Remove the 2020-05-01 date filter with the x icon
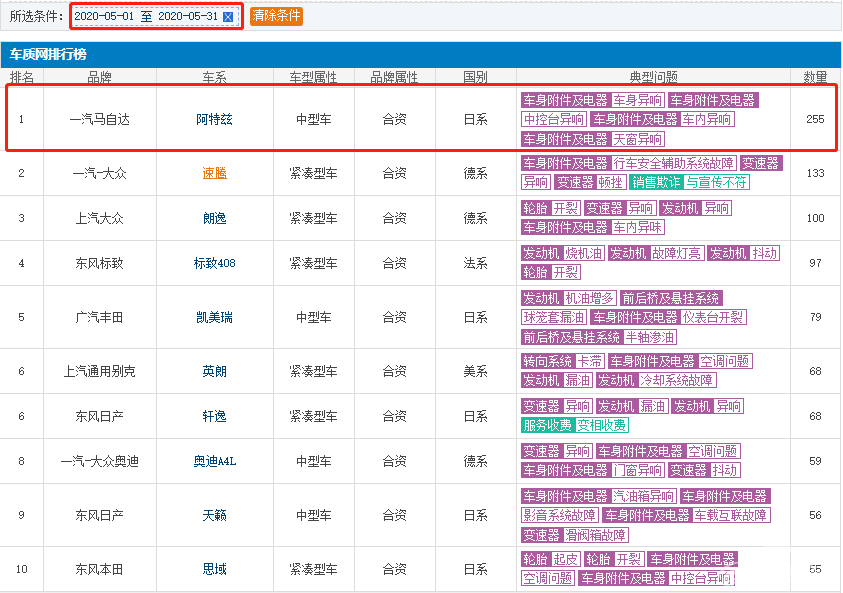 tap(228, 17)
